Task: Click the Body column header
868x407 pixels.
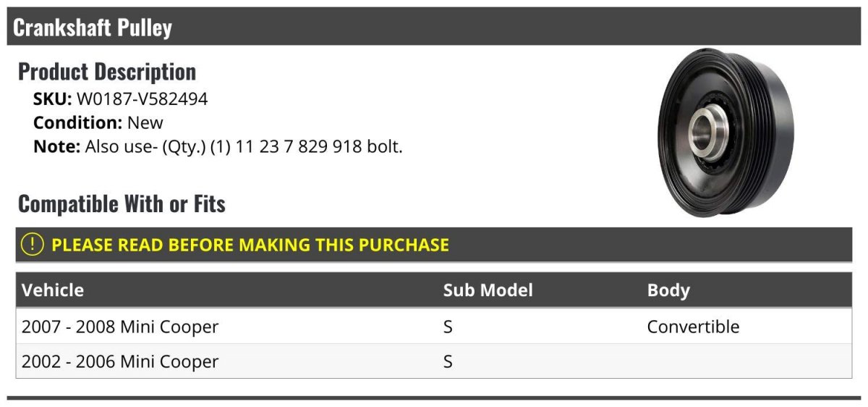Action: pyautogui.click(x=668, y=290)
